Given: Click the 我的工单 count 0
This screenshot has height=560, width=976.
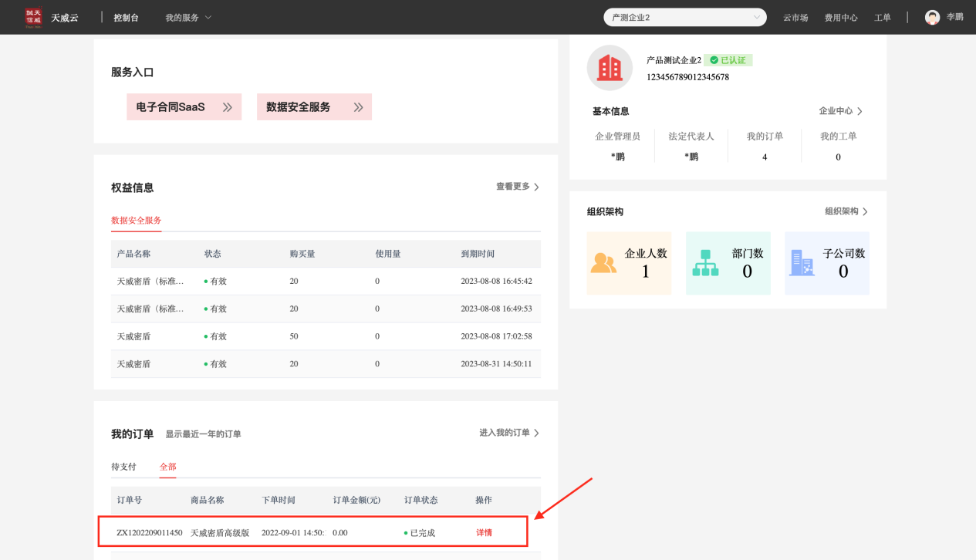Looking at the screenshot, I should tap(838, 157).
